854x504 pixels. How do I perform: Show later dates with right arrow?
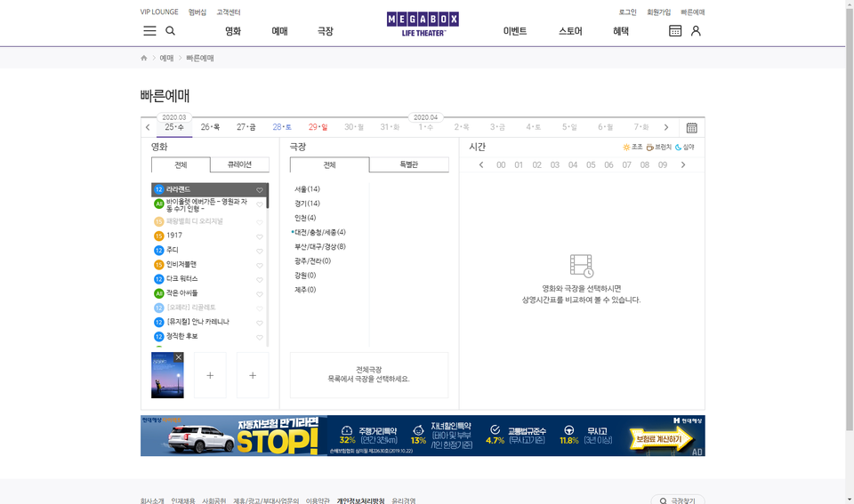click(x=666, y=128)
